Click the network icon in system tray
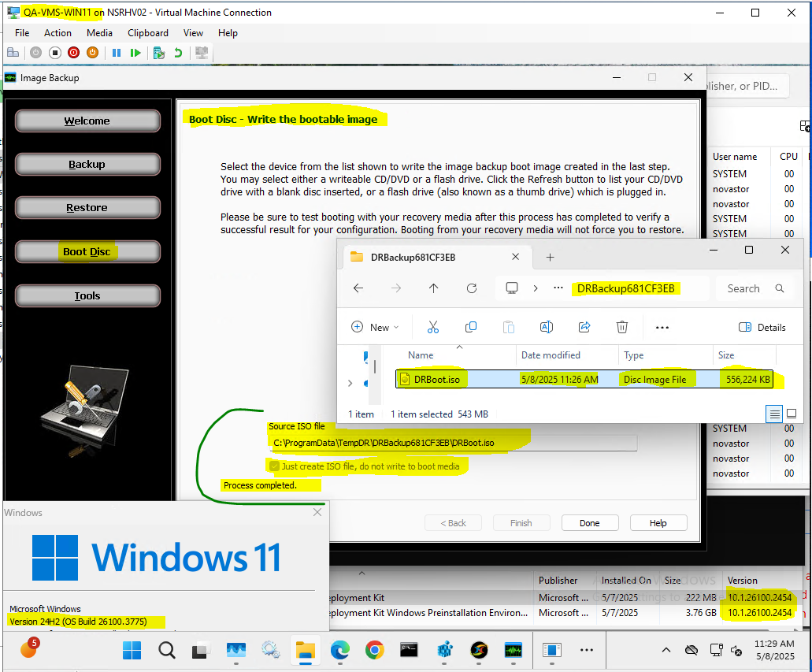The height and width of the screenshot is (672, 812). coord(716,650)
